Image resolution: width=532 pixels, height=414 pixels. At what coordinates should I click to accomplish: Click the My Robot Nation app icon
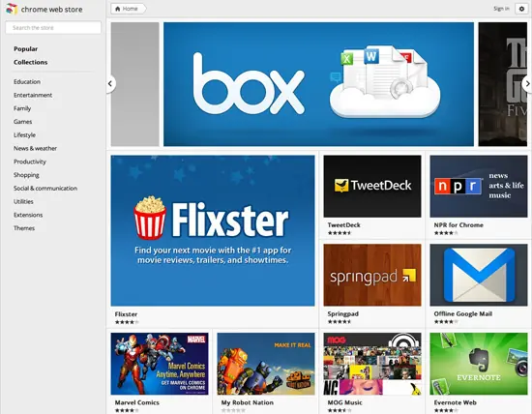[x=266, y=364]
